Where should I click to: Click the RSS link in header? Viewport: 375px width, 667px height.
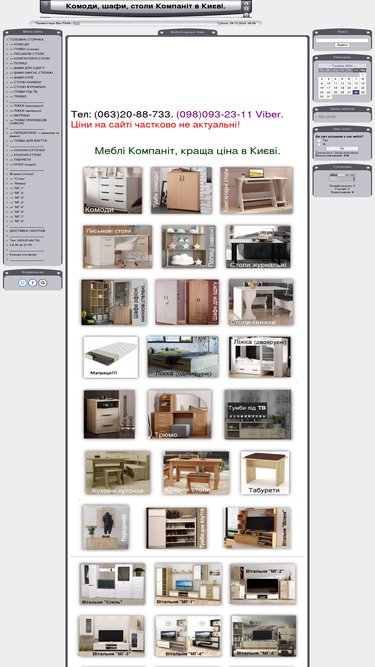[76, 23]
